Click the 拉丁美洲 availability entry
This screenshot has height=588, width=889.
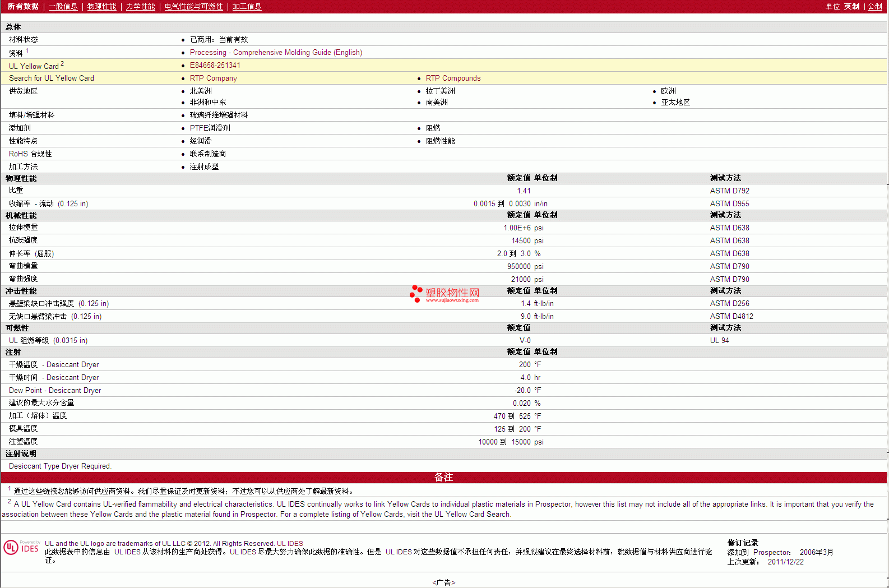click(440, 91)
